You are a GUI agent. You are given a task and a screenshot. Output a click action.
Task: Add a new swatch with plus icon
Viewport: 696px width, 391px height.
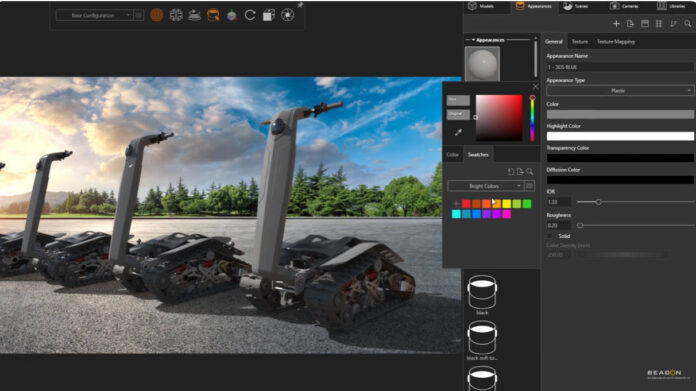[x=456, y=204]
